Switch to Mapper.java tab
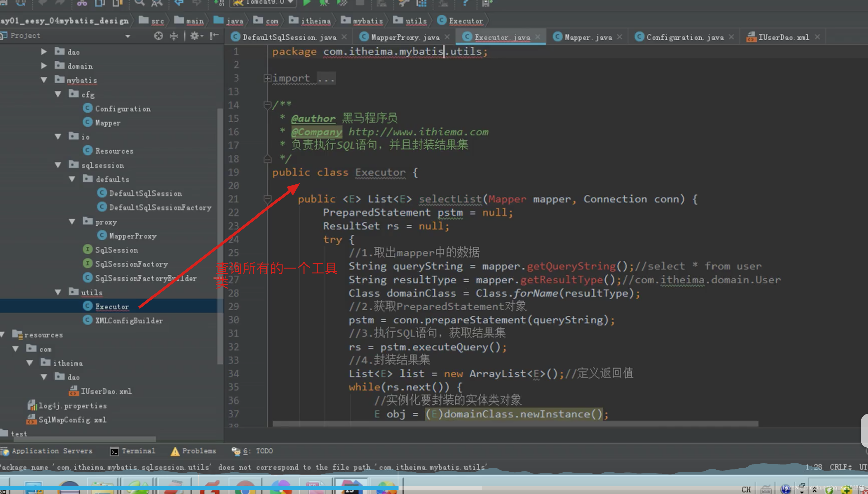The height and width of the screenshot is (494, 868). tap(588, 37)
